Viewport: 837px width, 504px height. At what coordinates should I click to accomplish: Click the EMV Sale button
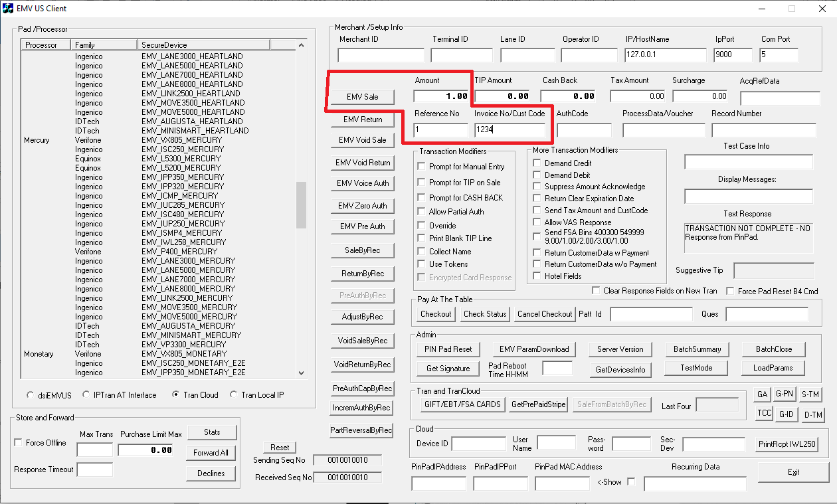point(363,97)
